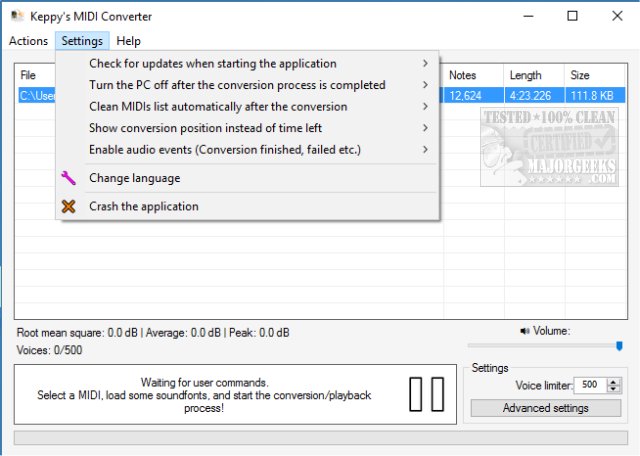The width and height of the screenshot is (640, 456).
Task: Sort by the Length column header
Action: (534, 75)
